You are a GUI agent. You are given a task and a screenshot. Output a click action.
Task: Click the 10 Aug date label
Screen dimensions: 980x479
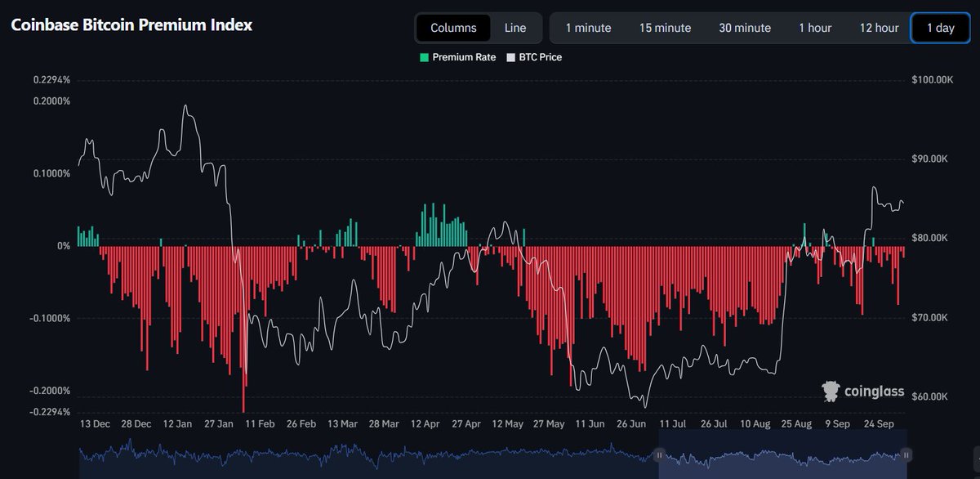point(755,424)
